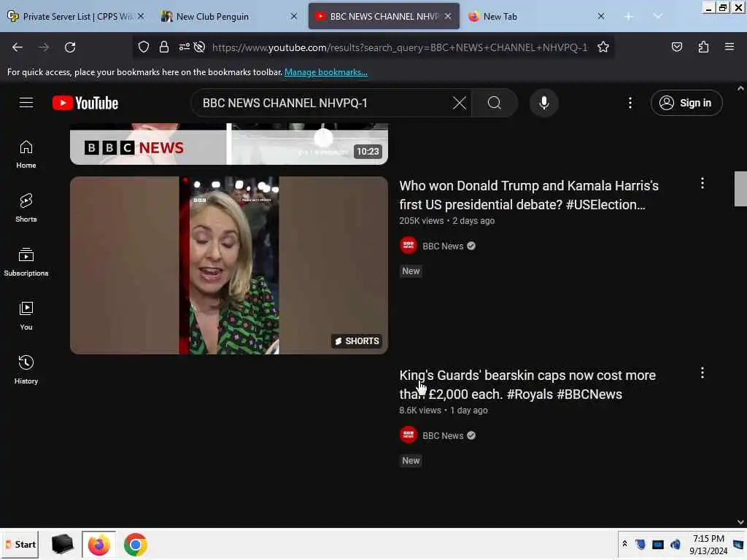Open Shorts in YouTube sidebar
Screen dimensions: 747x560
[26, 209]
